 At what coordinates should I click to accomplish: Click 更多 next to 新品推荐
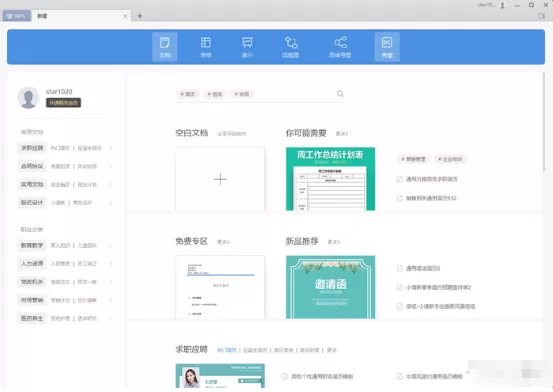[x=334, y=242]
